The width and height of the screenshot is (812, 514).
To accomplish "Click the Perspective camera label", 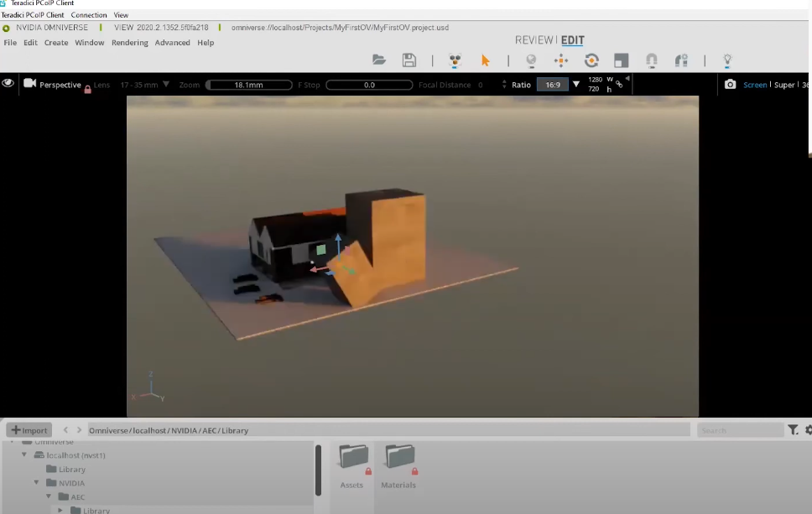I will (x=60, y=85).
